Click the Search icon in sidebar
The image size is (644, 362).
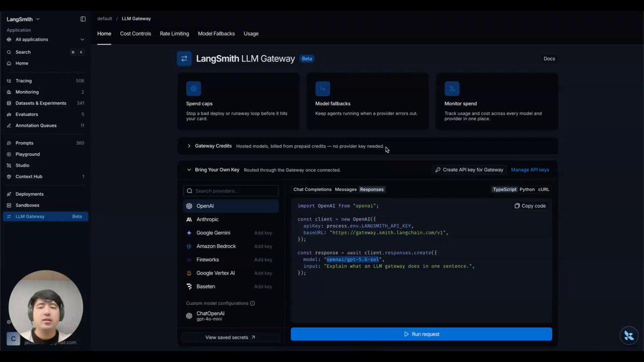tap(9, 52)
